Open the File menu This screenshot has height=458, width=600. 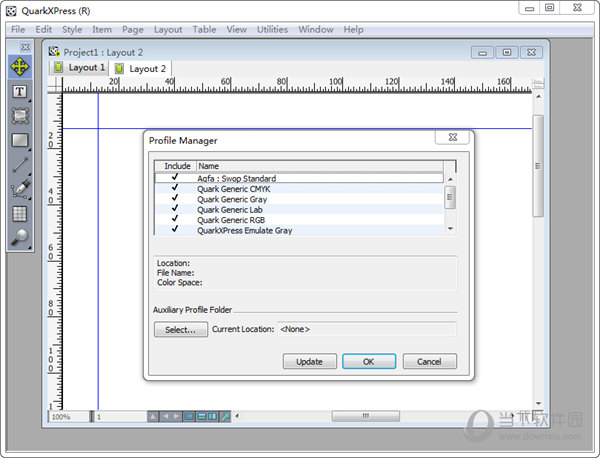[18, 29]
